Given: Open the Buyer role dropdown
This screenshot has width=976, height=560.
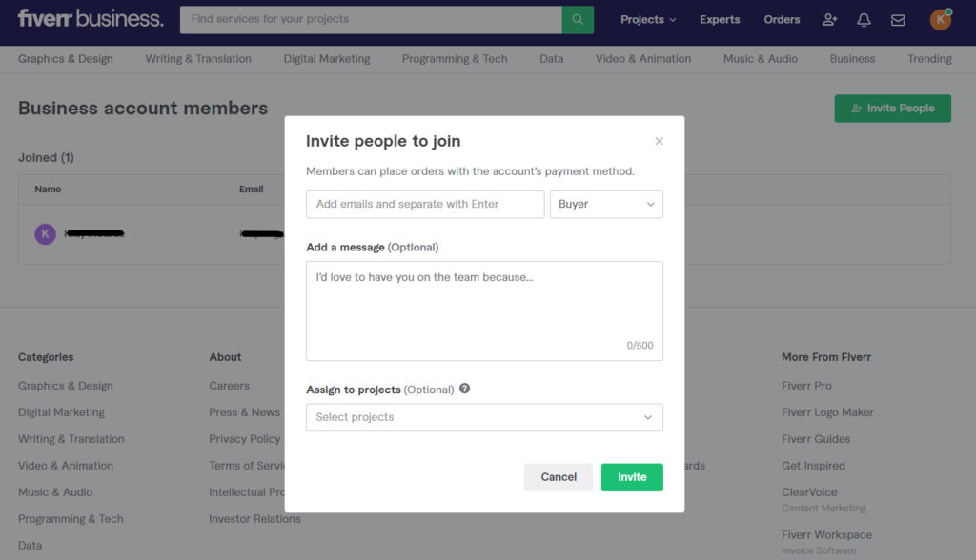Looking at the screenshot, I should [606, 204].
